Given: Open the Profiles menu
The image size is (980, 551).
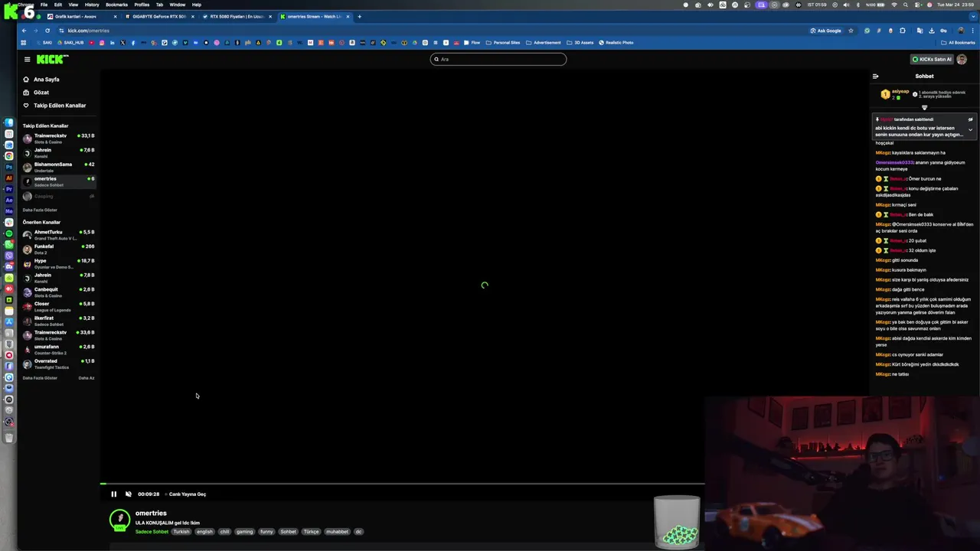Looking at the screenshot, I should tap(142, 5).
